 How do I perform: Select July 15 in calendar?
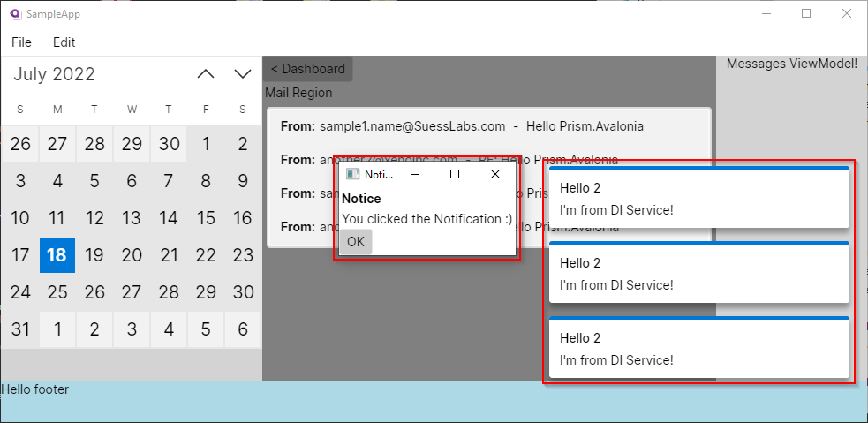point(206,218)
